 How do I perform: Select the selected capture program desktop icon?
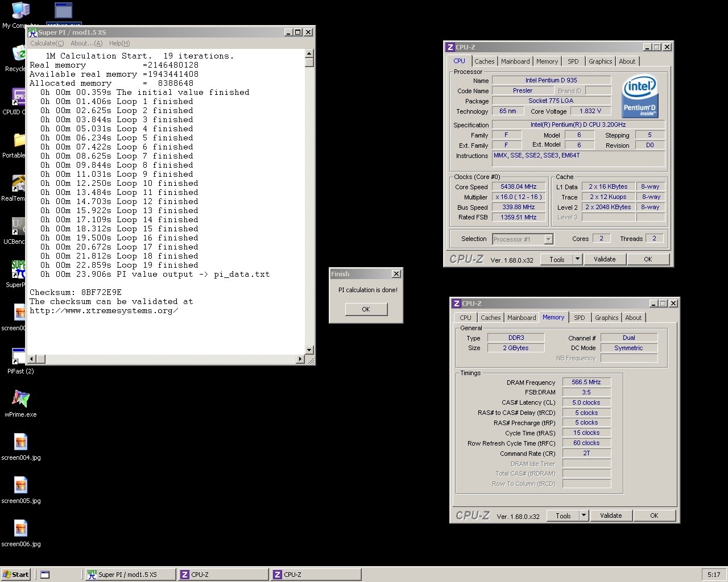click(64, 11)
